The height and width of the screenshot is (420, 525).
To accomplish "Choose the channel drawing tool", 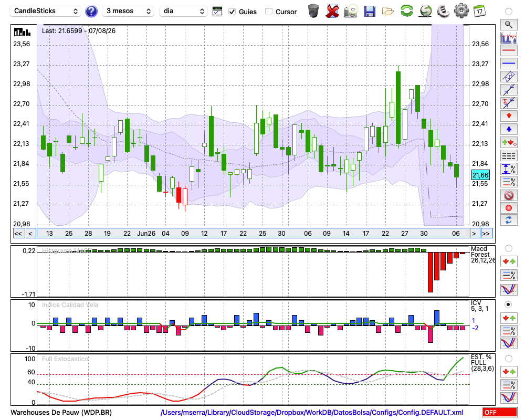I will click(509, 77).
